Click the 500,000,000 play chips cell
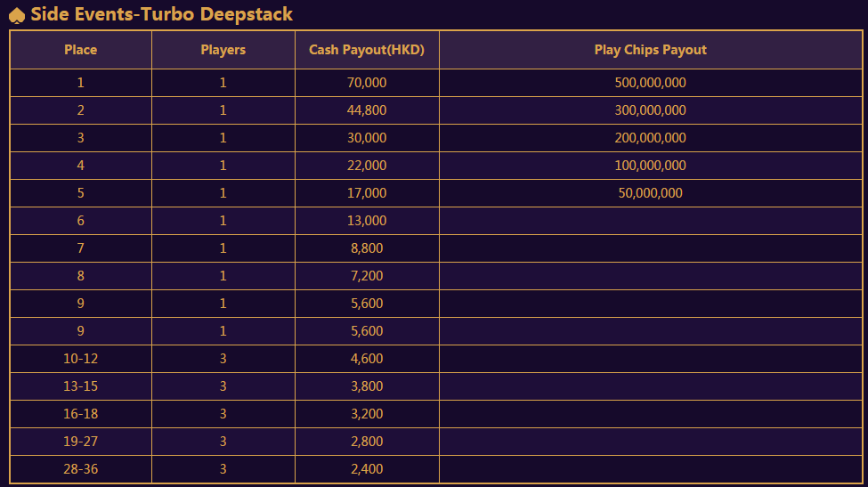Screen dimensions: 868x487 click(651, 83)
